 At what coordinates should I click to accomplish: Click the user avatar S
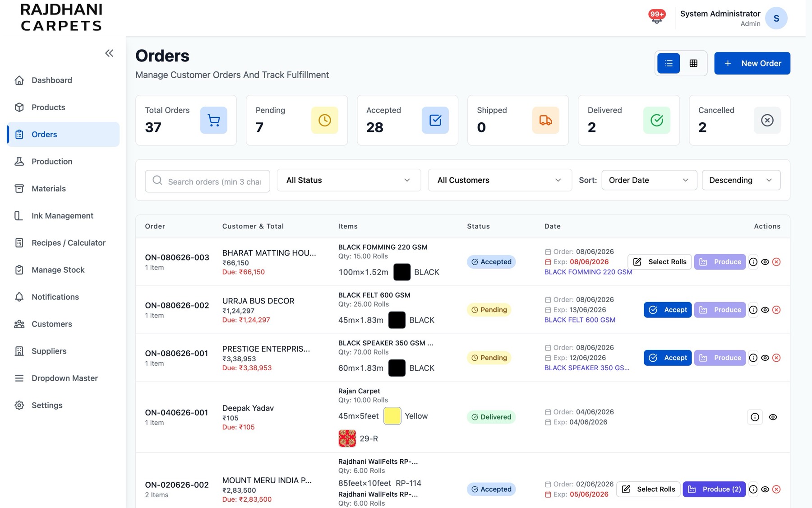pyautogui.click(x=776, y=18)
